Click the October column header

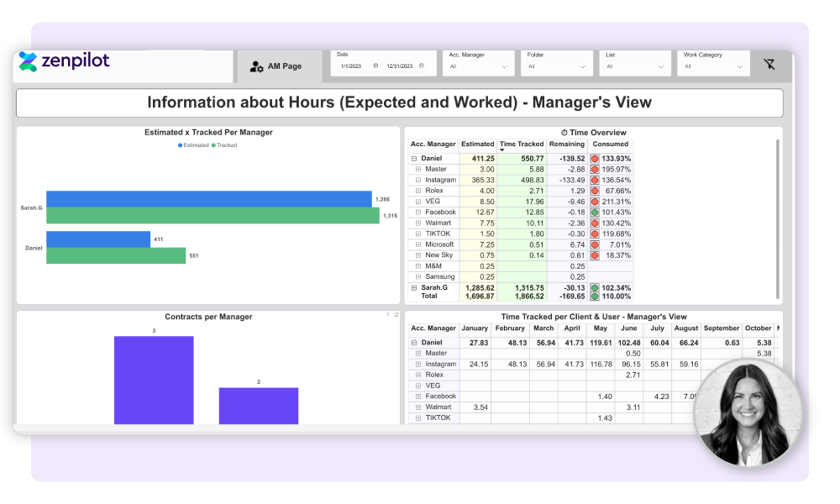click(758, 328)
